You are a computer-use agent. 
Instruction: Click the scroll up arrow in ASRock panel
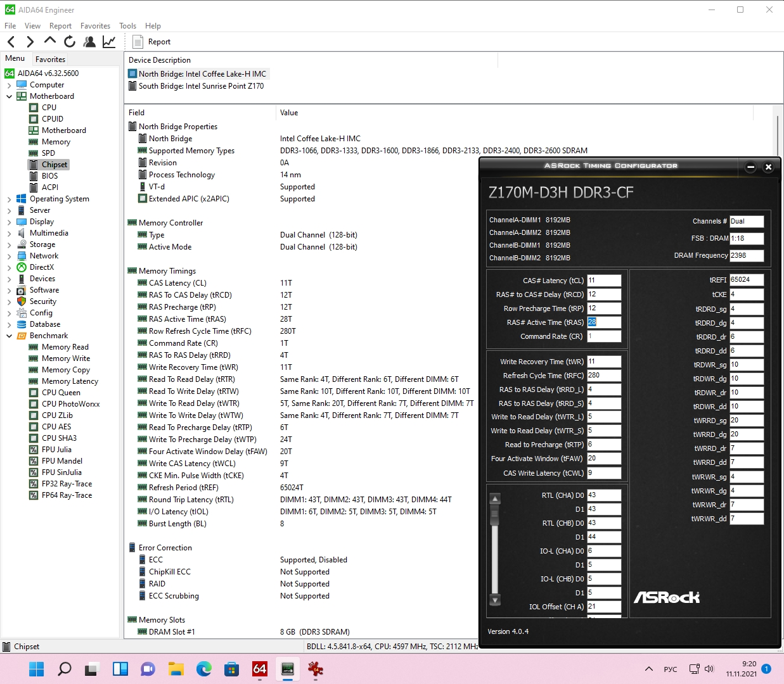tap(496, 498)
